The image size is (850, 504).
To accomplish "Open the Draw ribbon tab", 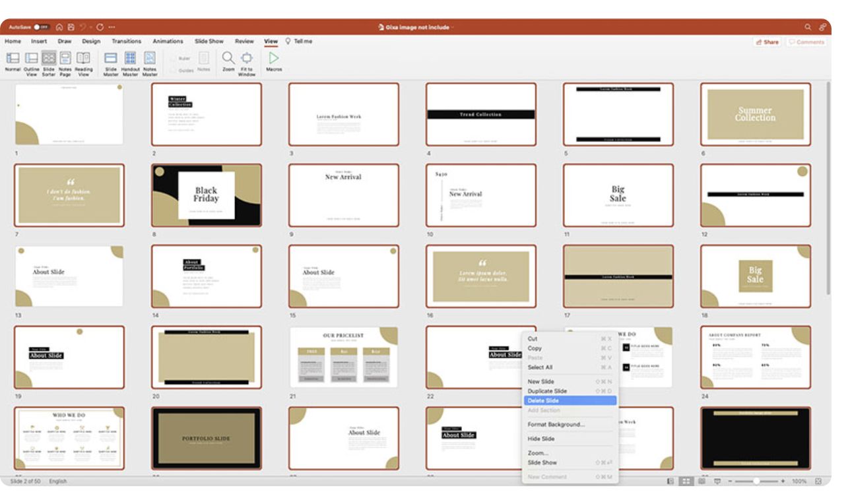I will pos(65,41).
